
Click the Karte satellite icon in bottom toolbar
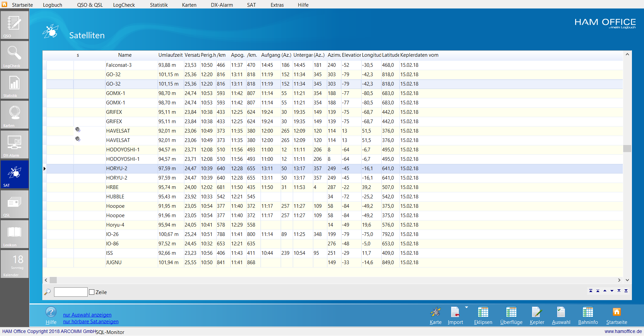click(x=435, y=312)
